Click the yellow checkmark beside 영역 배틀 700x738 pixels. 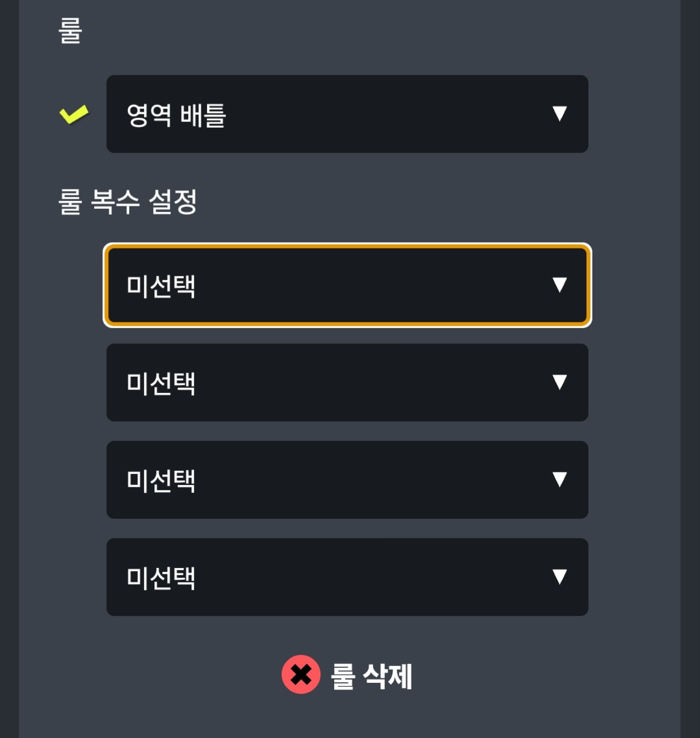74,115
